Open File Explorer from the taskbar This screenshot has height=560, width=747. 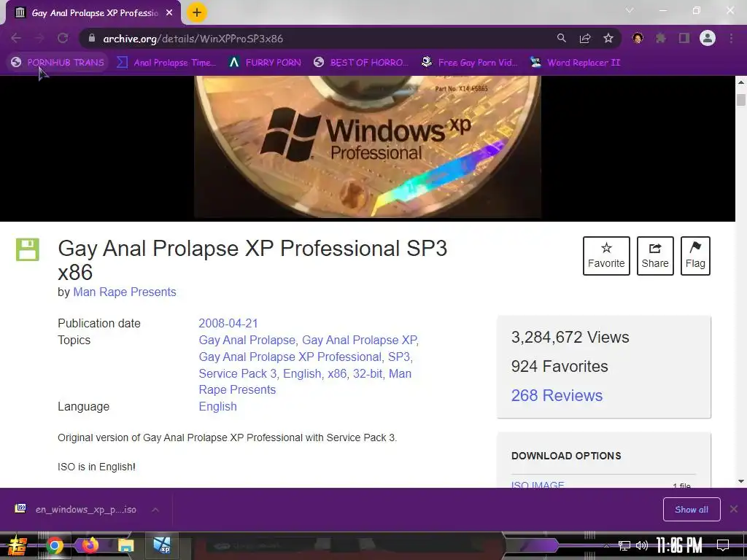point(125,545)
